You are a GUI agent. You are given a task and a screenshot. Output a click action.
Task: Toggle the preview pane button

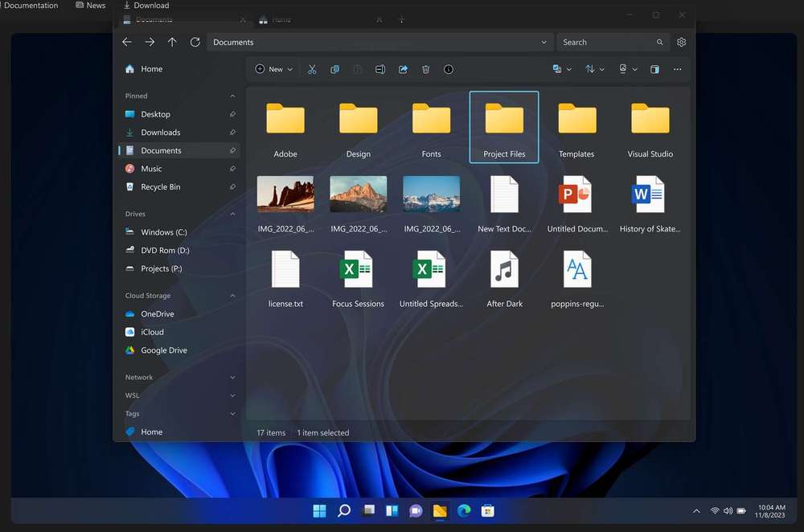coord(654,69)
